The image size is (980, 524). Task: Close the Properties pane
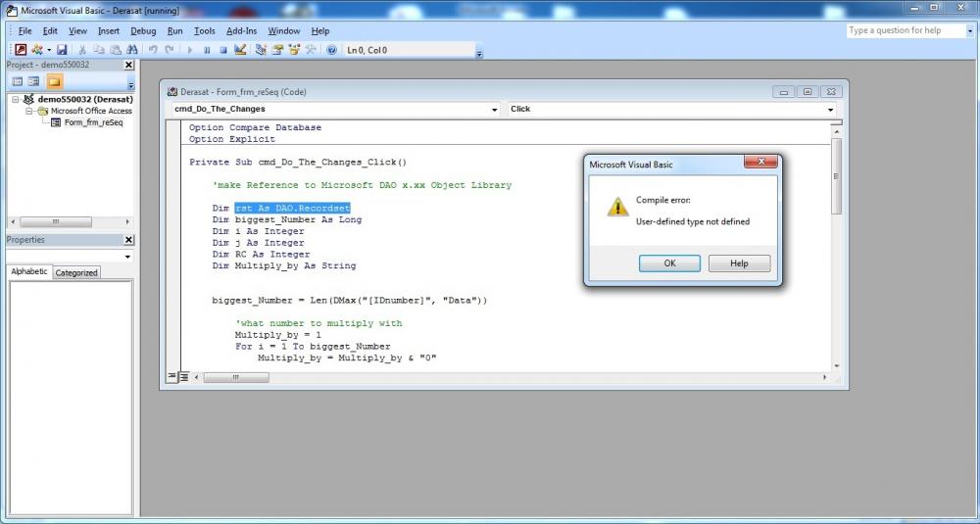click(x=128, y=240)
